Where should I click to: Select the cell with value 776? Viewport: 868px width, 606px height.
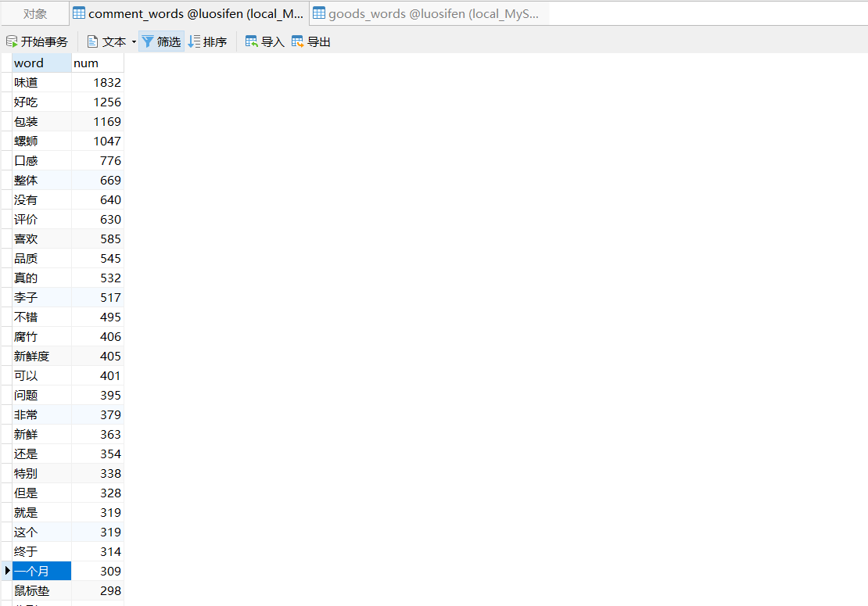point(98,160)
